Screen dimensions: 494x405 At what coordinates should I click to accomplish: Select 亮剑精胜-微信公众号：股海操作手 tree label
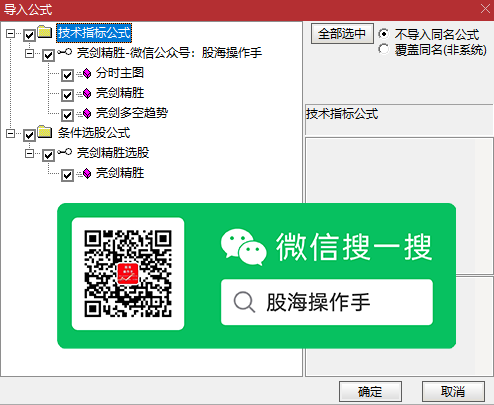tap(169, 53)
